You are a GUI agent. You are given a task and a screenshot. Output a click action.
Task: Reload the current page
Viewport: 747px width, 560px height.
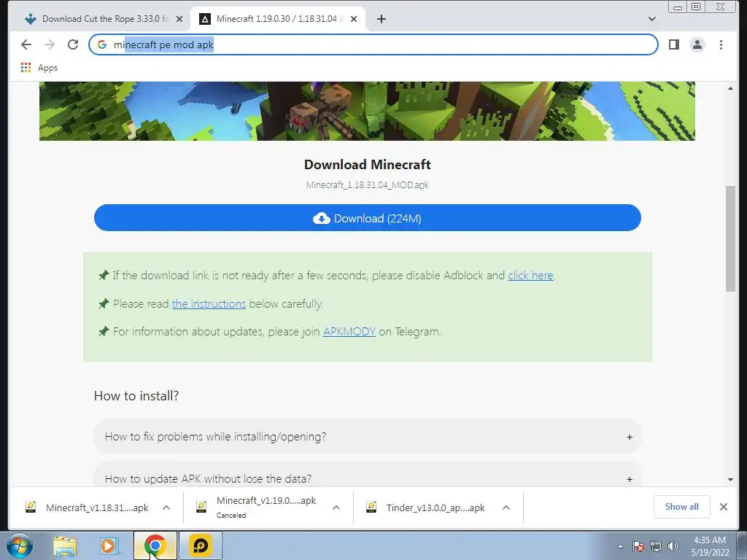tap(73, 44)
